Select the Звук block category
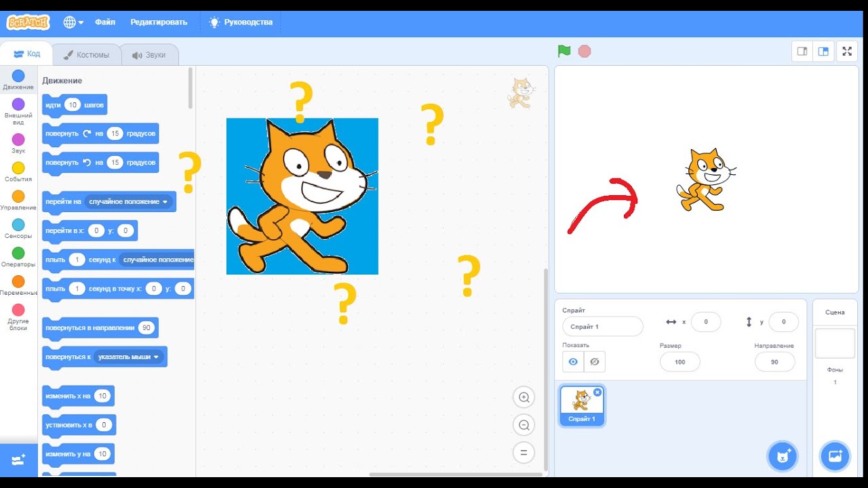Viewport: 868px width, 488px height. (x=18, y=144)
